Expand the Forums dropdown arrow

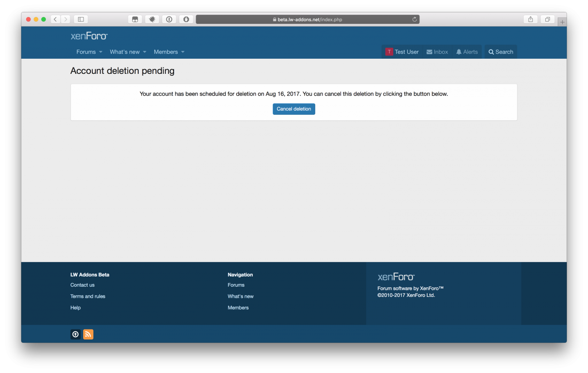click(x=101, y=52)
